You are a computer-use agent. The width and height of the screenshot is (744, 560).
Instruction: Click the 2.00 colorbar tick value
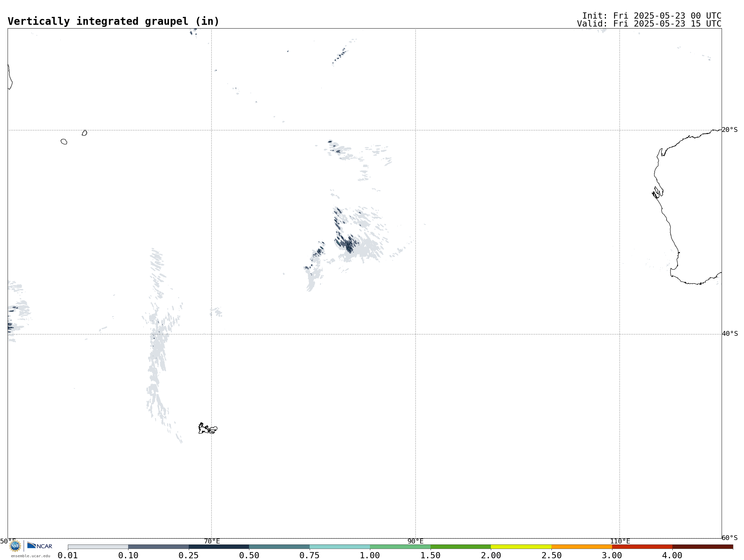pyautogui.click(x=491, y=556)
